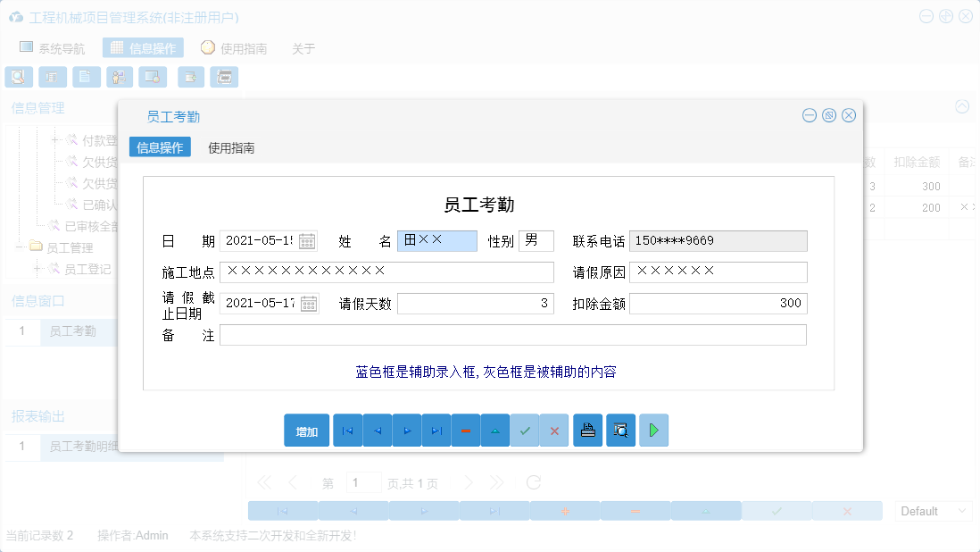Viewport: 980px width, 552px height.
Task: Jump to the last record
Action: (x=436, y=430)
